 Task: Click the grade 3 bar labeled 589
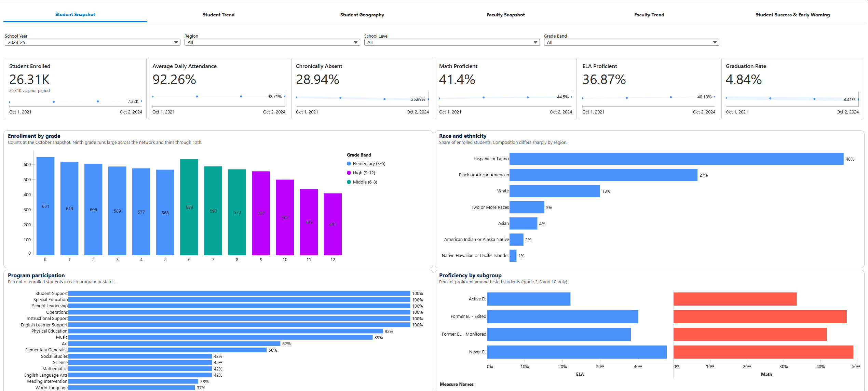coord(117,211)
